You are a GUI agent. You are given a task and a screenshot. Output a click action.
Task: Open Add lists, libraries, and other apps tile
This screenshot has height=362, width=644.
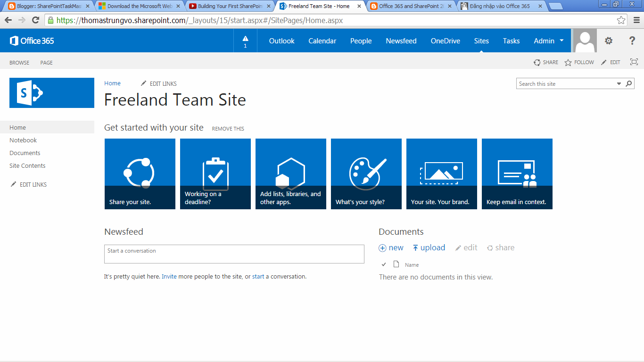(x=291, y=174)
